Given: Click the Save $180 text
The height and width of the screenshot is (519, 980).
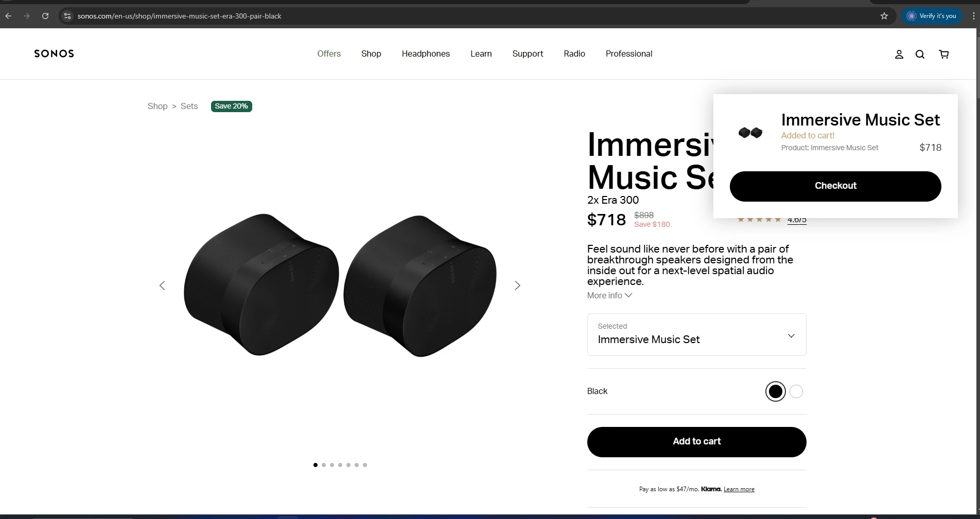Looking at the screenshot, I should pyautogui.click(x=652, y=224).
